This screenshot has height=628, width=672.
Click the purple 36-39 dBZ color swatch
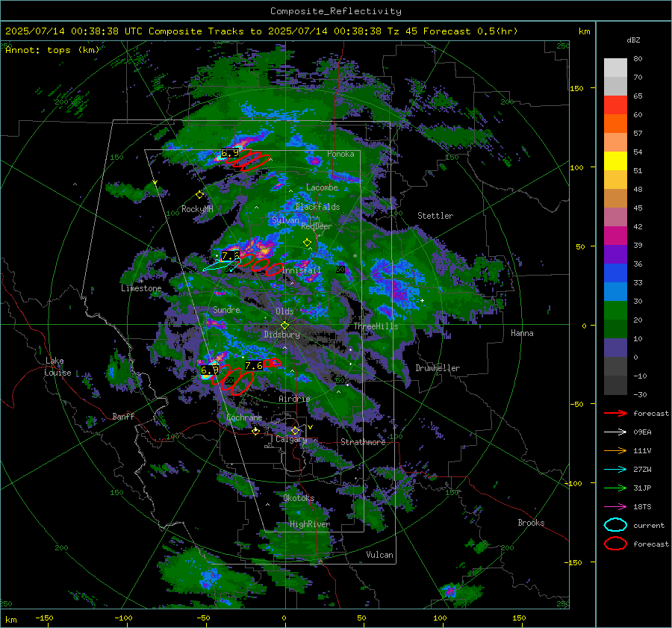(615, 255)
